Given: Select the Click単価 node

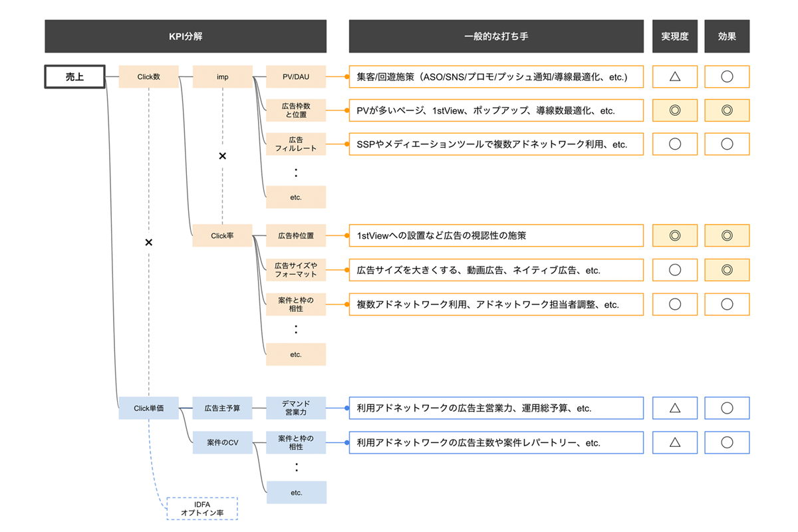Looking at the screenshot, I should point(148,408).
